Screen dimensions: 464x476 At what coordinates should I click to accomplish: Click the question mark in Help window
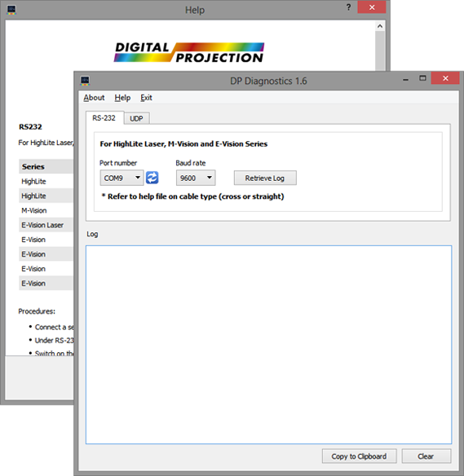click(348, 7)
